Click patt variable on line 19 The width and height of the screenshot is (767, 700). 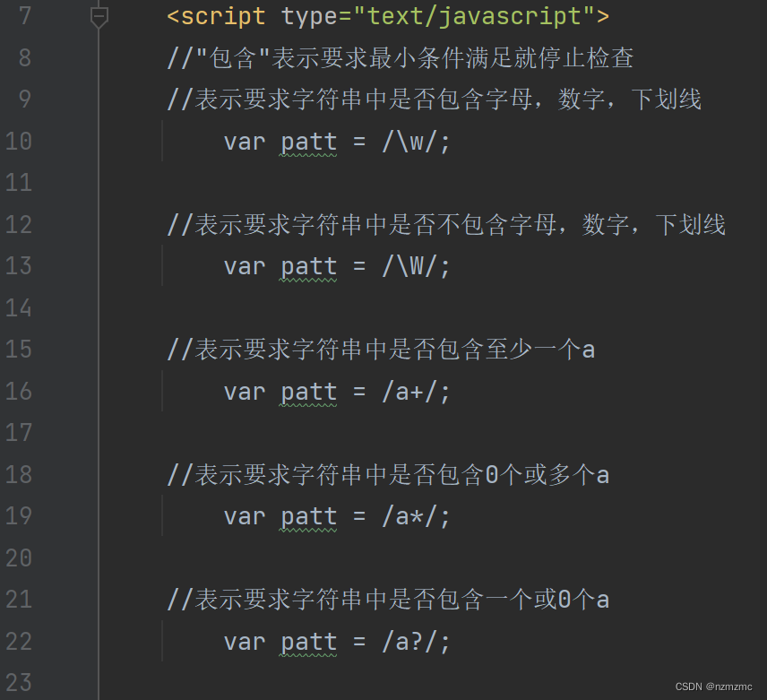(309, 517)
